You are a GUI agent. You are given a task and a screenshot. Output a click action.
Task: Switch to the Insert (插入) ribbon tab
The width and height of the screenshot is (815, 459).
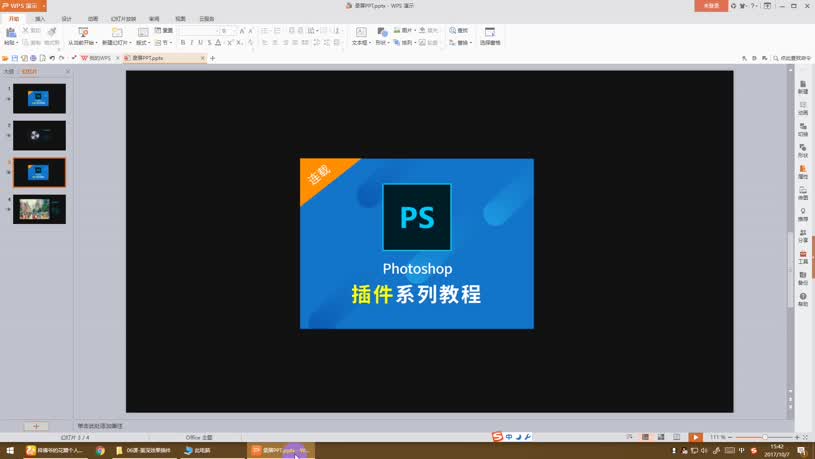pos(40,19)
